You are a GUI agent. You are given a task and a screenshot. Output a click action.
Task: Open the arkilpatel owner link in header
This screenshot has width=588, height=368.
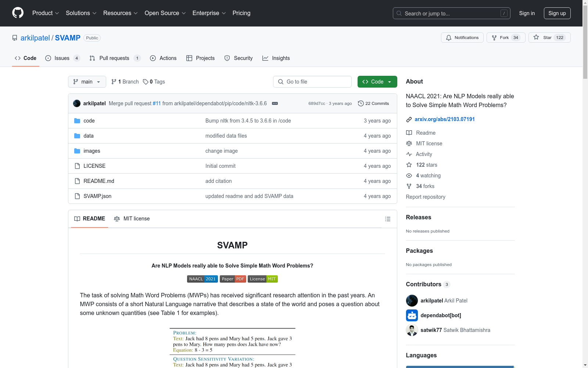pos(35,38)
